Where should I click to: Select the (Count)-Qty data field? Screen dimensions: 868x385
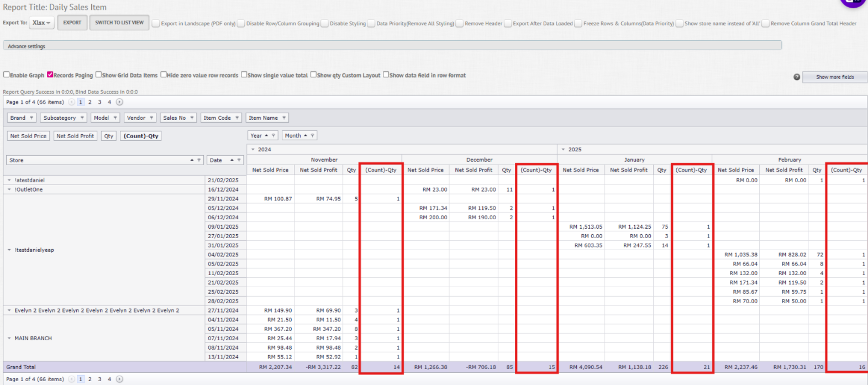[x=141, y=136]
